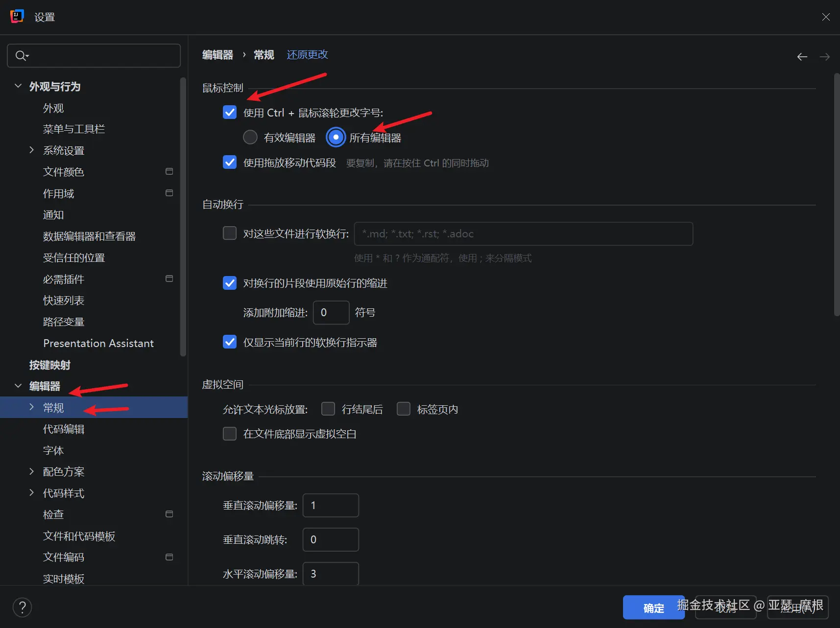Click the settings tree vertical scrollbar
This screenshot has width=840, height=628.
183,217
